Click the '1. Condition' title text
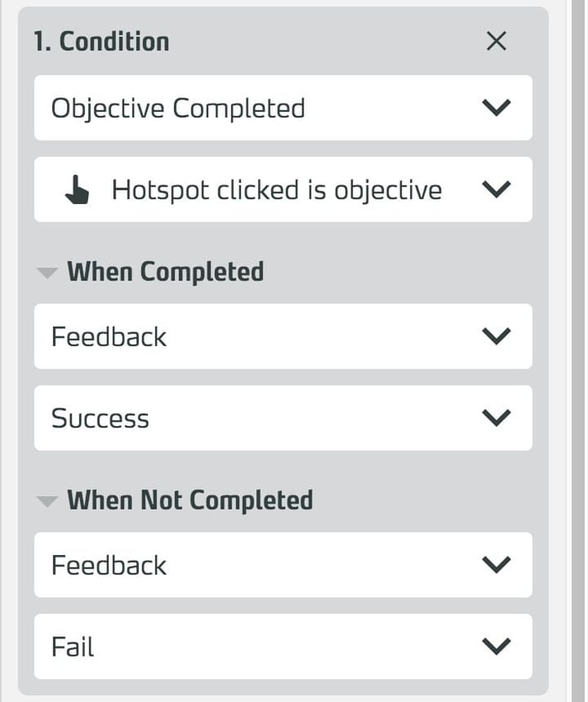588x702 pixels. pyautogui.click(x=101, y=41)
